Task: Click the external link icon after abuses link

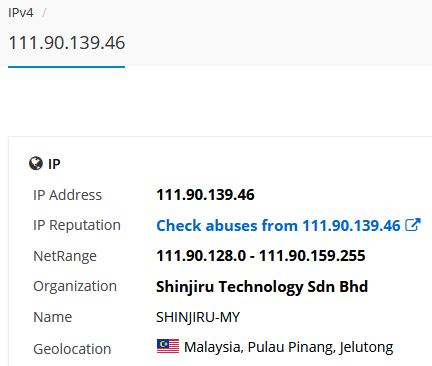Action: coord(413,225)
